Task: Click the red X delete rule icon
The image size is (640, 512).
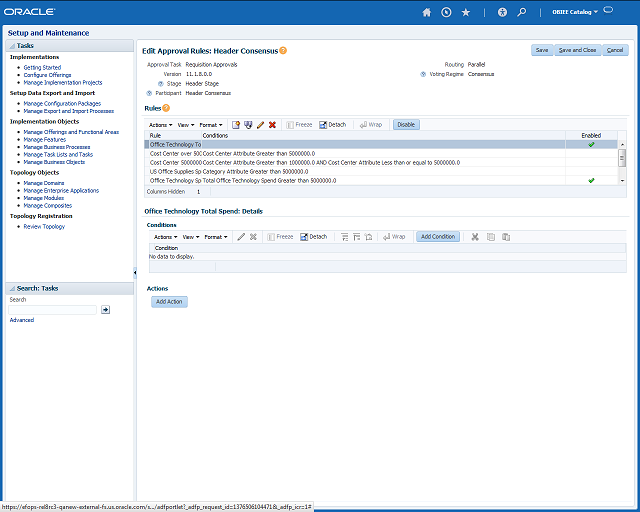Action: pyautogui.click(x=272, y=125)
